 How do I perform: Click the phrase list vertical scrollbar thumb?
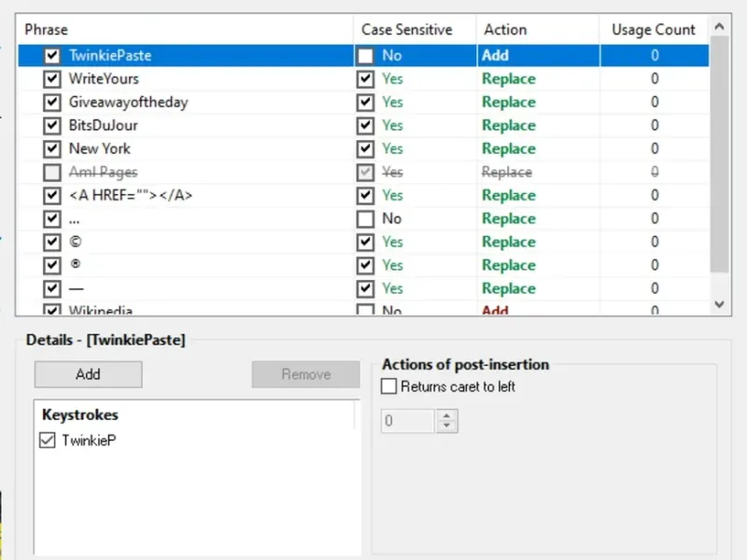[x=719, y=154]
